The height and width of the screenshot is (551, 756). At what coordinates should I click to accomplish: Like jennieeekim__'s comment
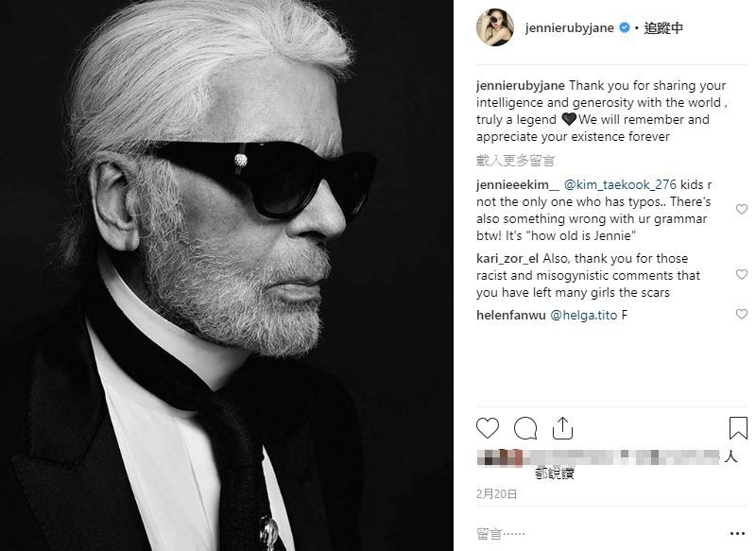click(x=742, y=210)
